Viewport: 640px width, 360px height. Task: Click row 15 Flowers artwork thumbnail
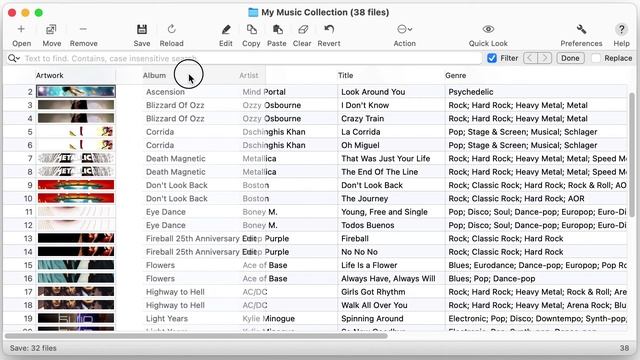[x=76, y=265]
